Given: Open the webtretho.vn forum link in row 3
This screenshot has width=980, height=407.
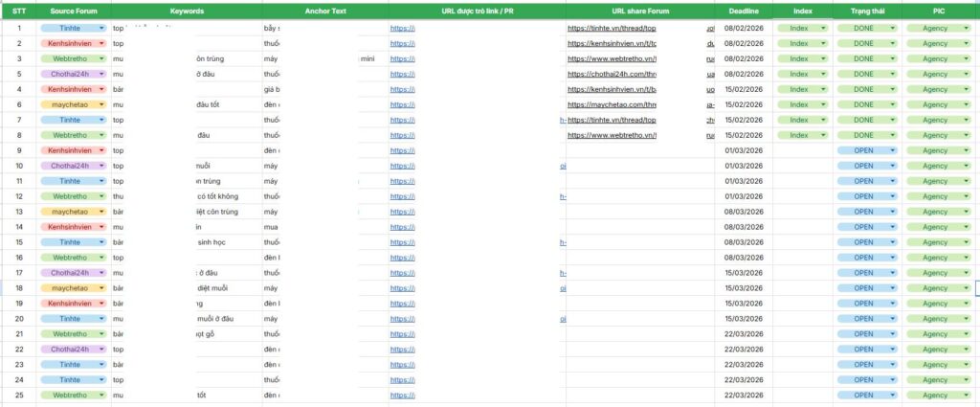Looking at the screenshot, I should [x=612, y=58].
